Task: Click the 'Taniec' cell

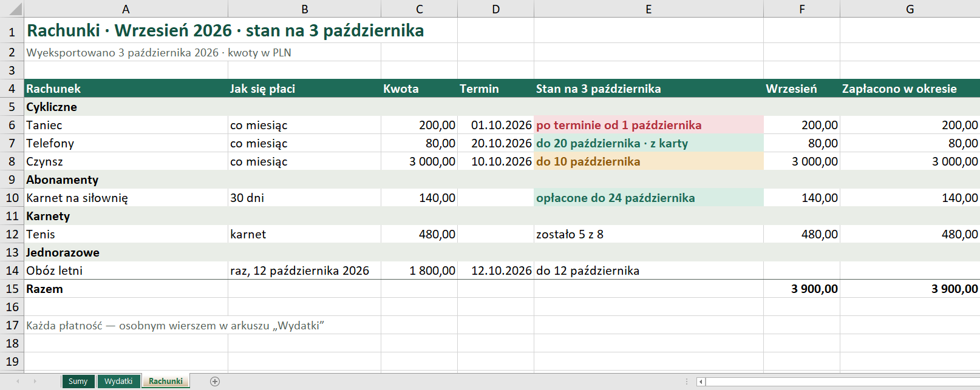Action: pos(126,125)
